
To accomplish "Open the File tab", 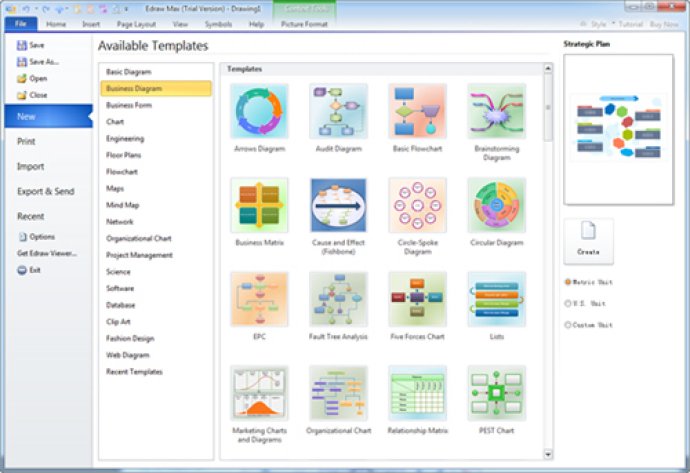I will tap(21, 24).
